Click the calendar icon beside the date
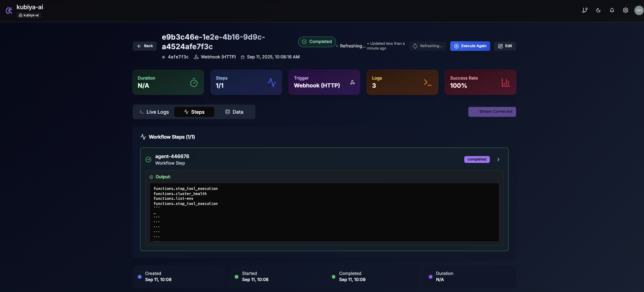This screenshot has width=644, height=292. pyautogui.click(x=243, y=57)
